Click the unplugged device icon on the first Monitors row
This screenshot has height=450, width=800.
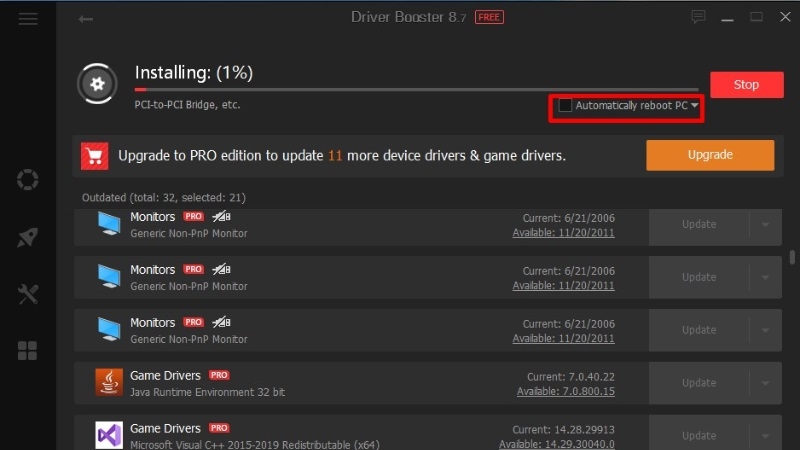click(221, 217)
